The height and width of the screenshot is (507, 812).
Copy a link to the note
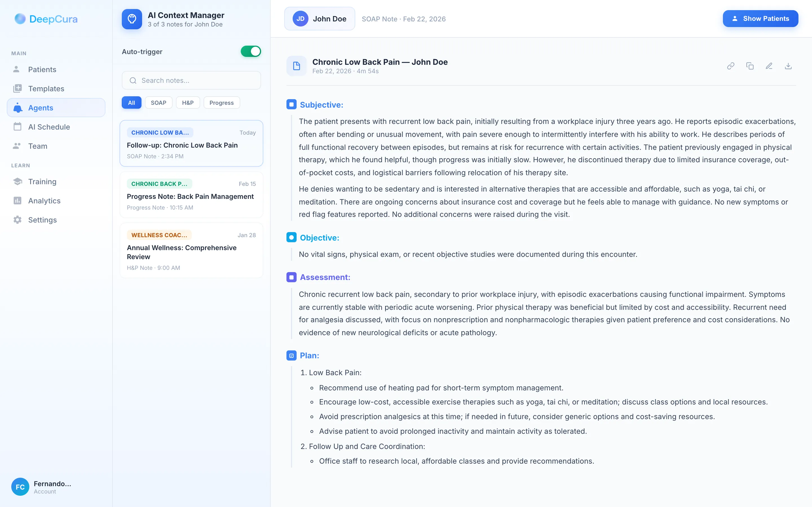(731, 66)
